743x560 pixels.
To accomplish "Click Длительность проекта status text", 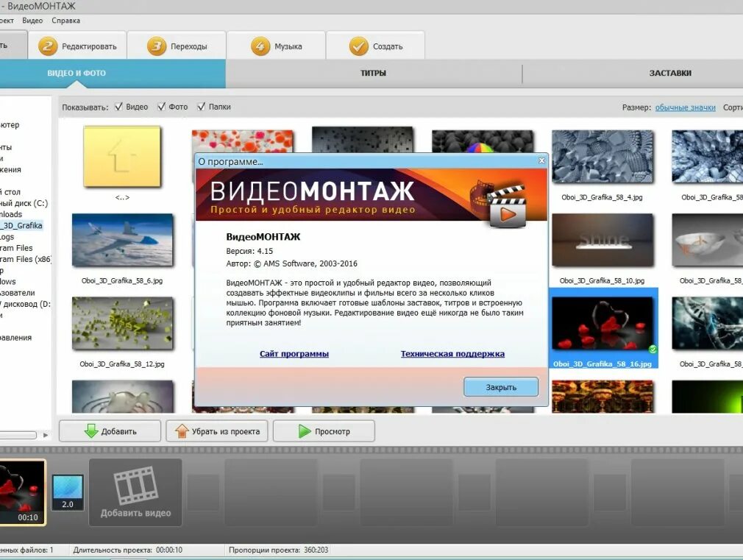I will [x=127, y=550].
